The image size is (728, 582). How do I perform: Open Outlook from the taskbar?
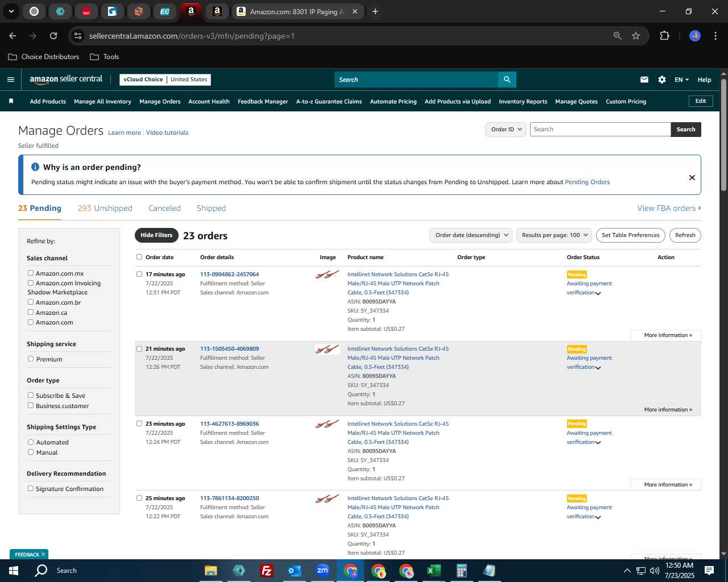(294, 571)
